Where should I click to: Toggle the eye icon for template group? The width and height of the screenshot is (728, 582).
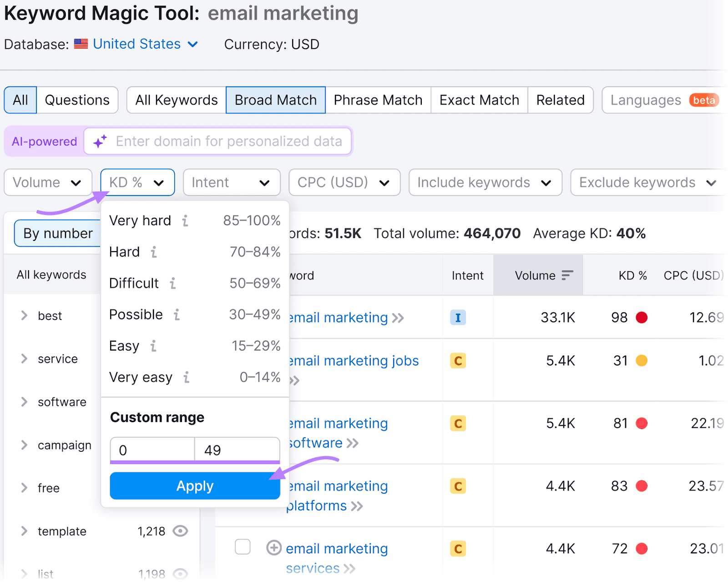click(181, 531)
